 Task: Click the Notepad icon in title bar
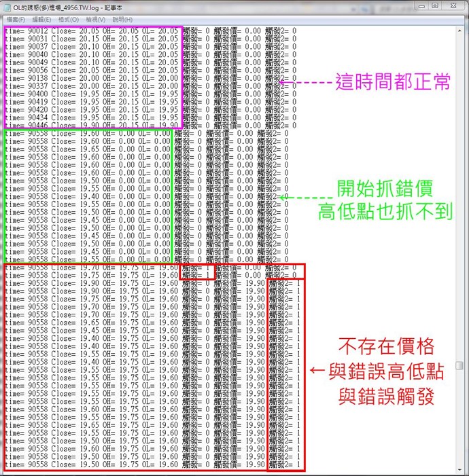pos(7,7)
